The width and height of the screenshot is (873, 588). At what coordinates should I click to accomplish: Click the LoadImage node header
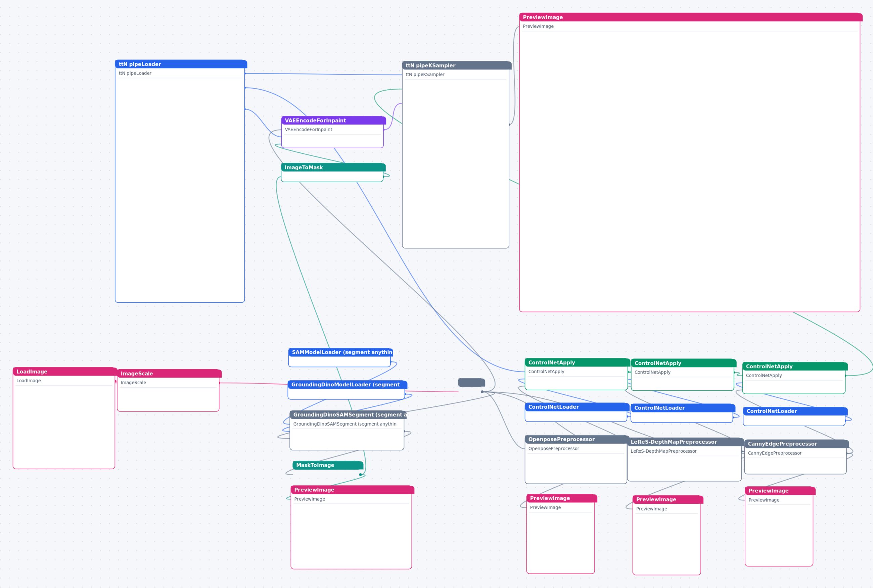point(65,371)
